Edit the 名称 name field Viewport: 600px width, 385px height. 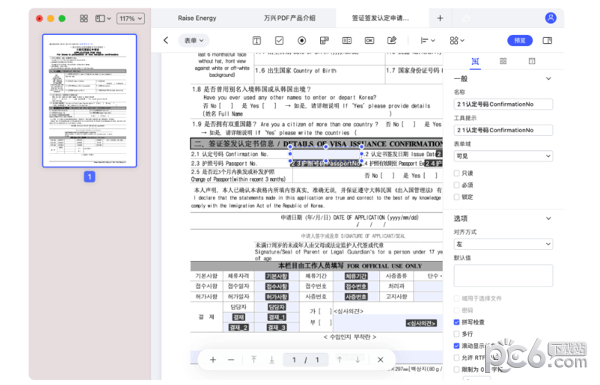pos(503,104)
